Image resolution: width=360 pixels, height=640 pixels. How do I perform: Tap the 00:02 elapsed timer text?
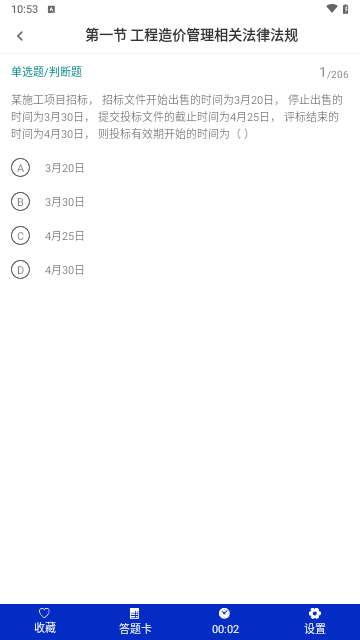225,629
